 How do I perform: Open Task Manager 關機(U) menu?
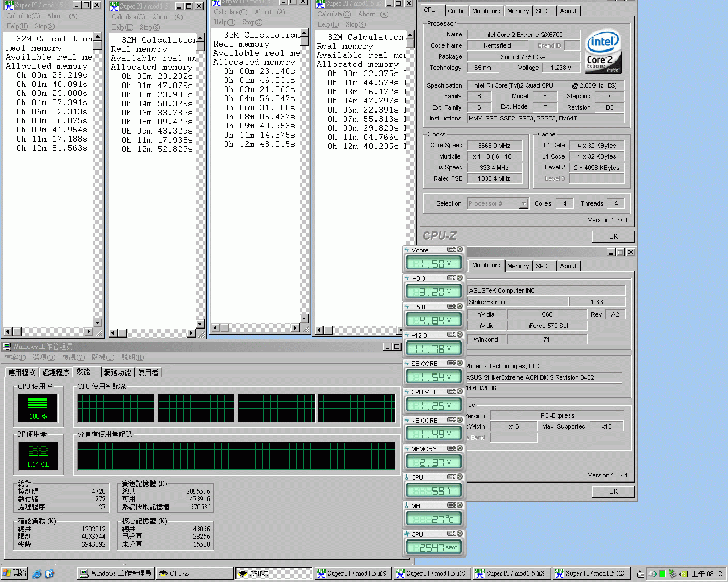point(103,357)
